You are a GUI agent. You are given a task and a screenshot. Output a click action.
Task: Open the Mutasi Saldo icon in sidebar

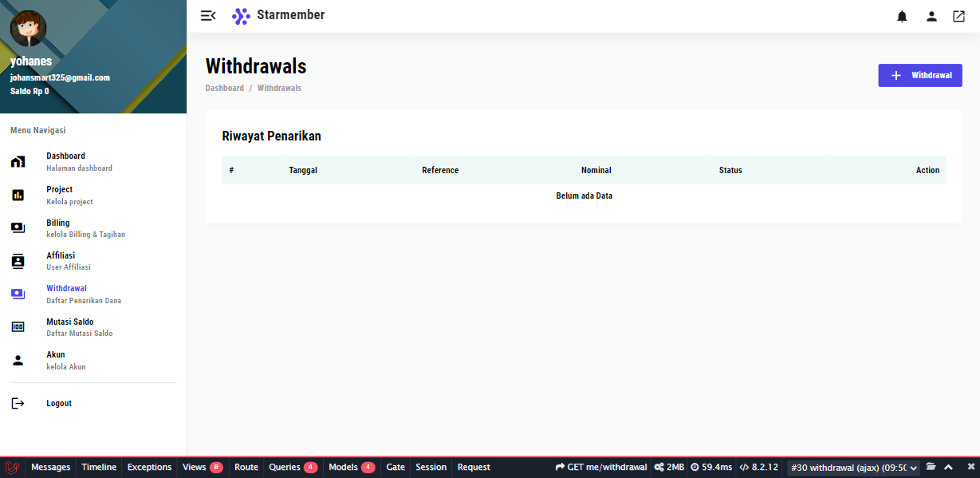click(x=18, y=327)
